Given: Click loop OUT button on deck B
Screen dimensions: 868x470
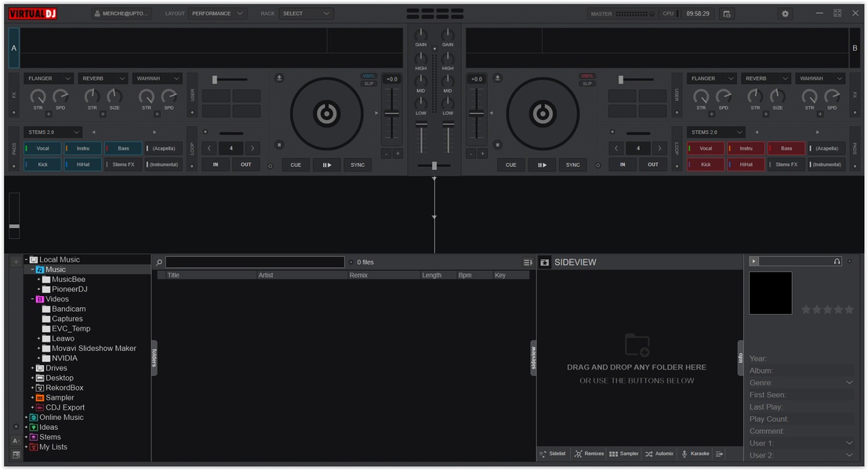Looking at the screenshot, I should coord(652,164).
